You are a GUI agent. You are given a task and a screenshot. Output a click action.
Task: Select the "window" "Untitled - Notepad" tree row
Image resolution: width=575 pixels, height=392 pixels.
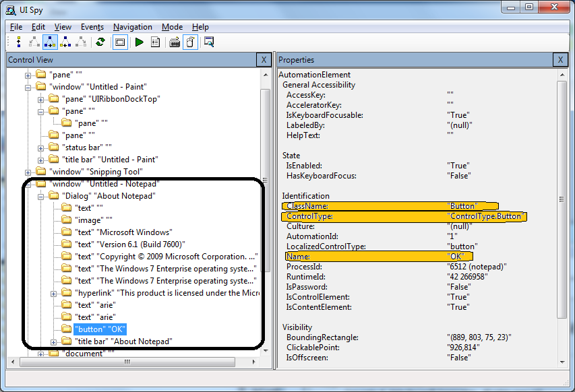click(104, 184)
